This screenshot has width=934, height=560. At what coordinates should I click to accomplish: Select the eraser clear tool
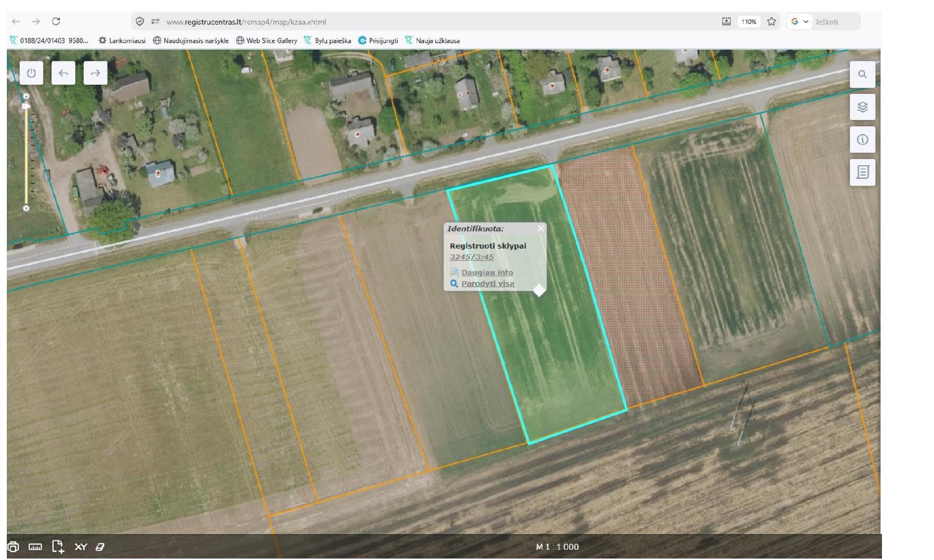[x=100, y=547]
